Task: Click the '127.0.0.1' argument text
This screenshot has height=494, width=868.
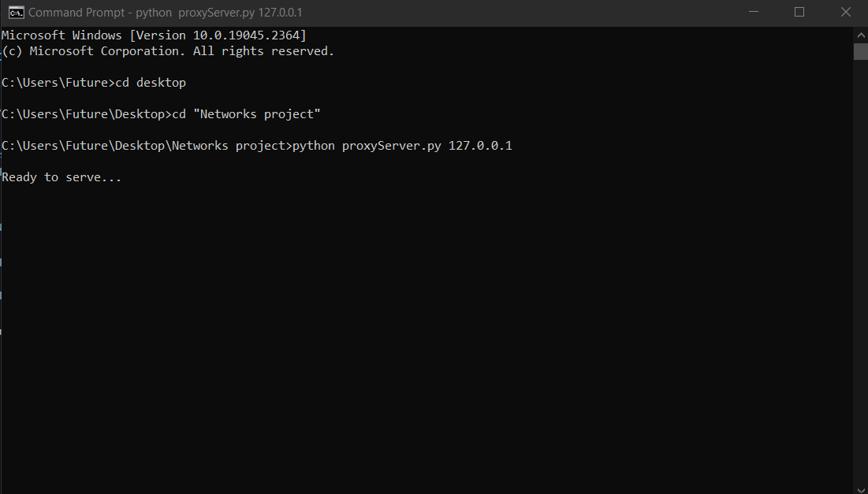Action: 480,145
